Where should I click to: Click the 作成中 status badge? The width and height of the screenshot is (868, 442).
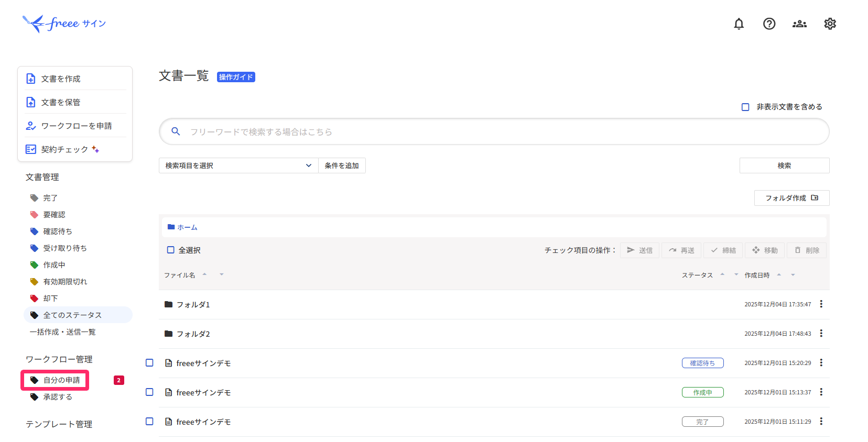[702, 392]
